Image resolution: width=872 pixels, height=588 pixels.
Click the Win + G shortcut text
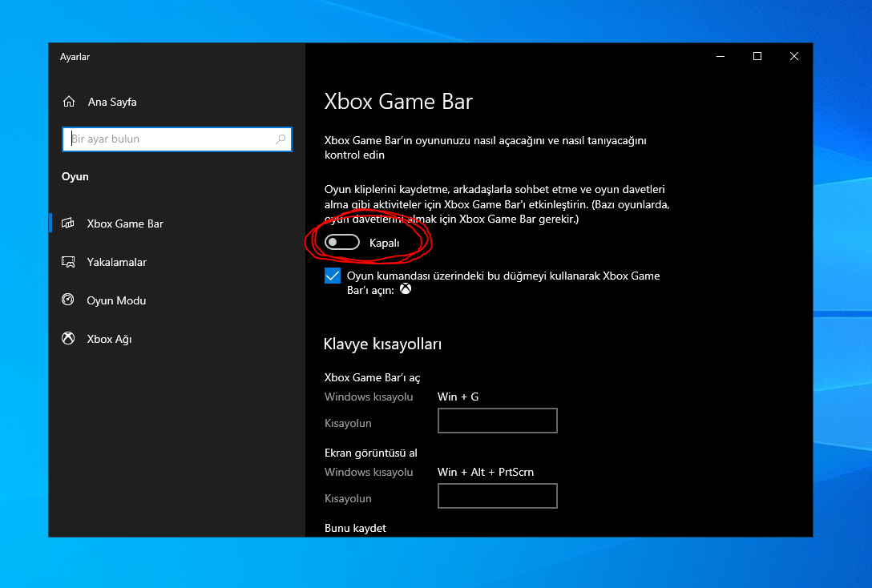point(458,397)
